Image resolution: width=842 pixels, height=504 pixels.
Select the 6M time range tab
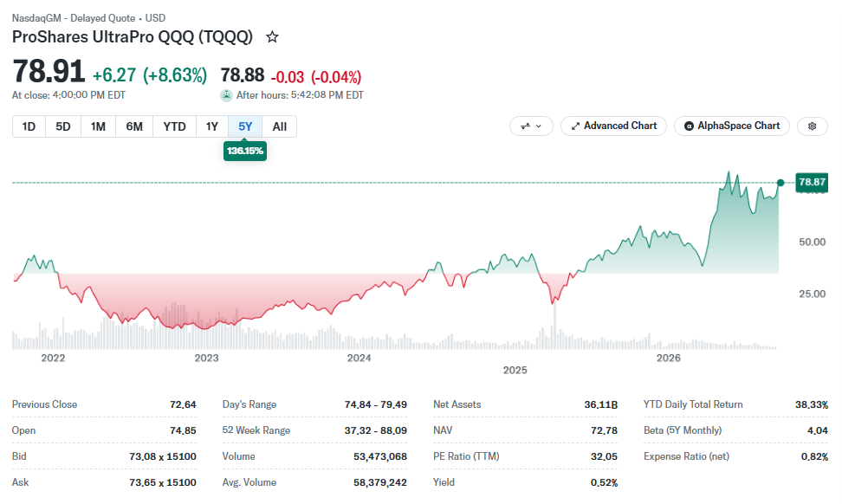coord(134,126)
